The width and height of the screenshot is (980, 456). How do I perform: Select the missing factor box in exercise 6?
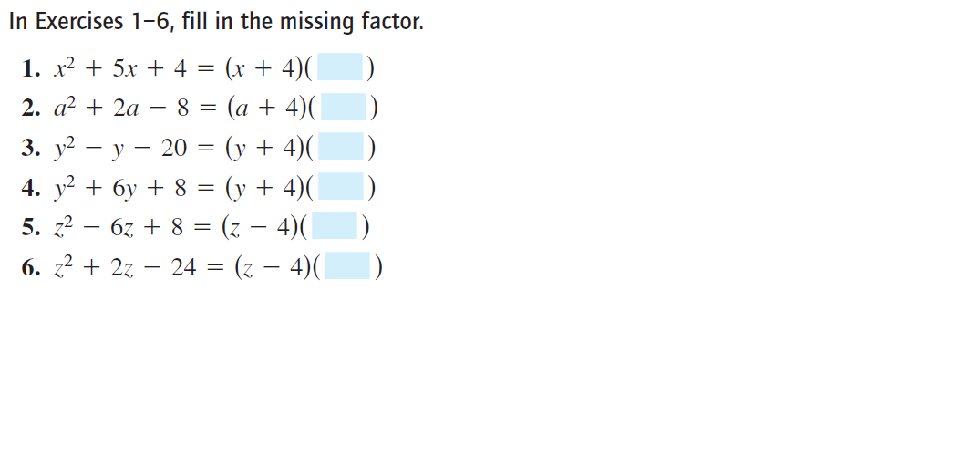(347, 265)
